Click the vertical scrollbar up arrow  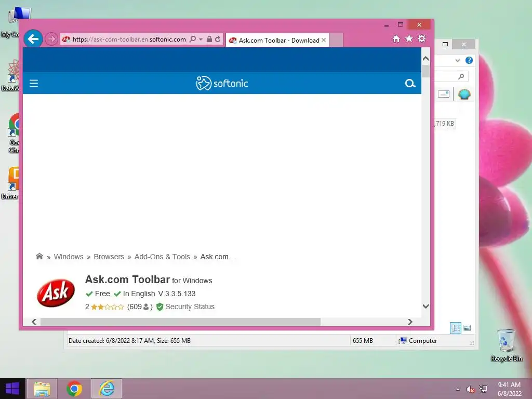426,59
